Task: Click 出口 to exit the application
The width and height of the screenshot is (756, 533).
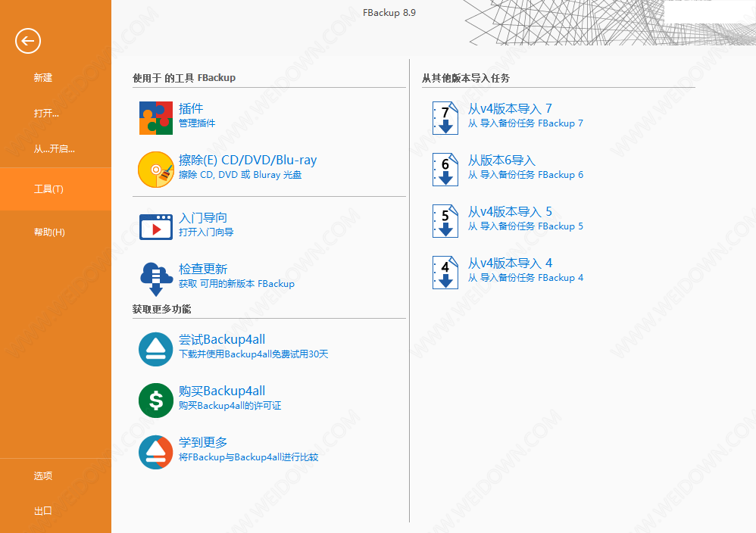Action: pos(43,511)
